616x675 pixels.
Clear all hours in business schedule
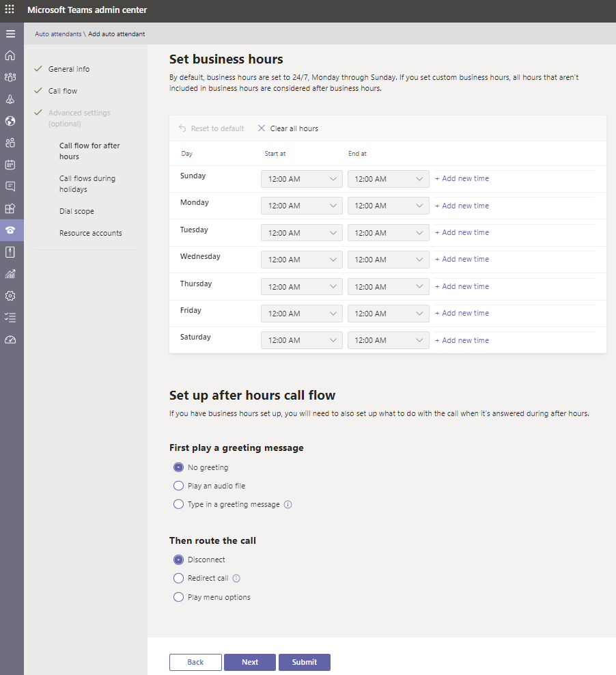[x=288, y=128]
